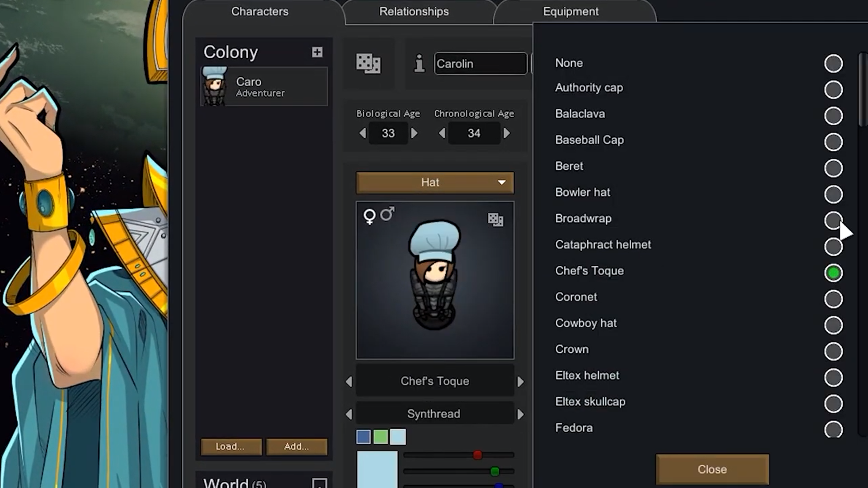Image resolution: width=868 pixels, height=488 pixels.
Task: Increase biological age with right arrow
Action: click(414, 133)
